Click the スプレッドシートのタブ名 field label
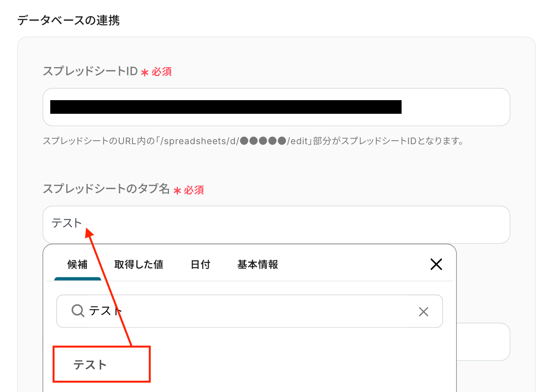This screenshot has width=557, height=392. click(x=106, y=189)
